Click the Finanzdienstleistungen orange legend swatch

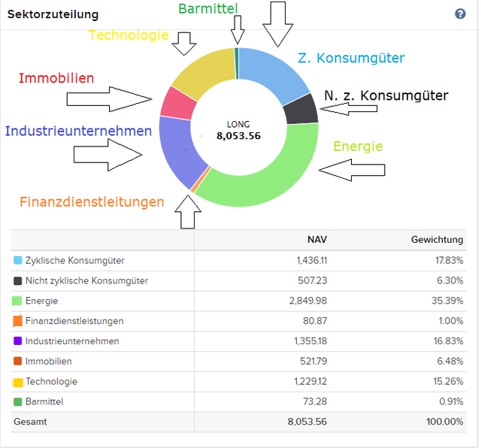click(x=17, y=321)
